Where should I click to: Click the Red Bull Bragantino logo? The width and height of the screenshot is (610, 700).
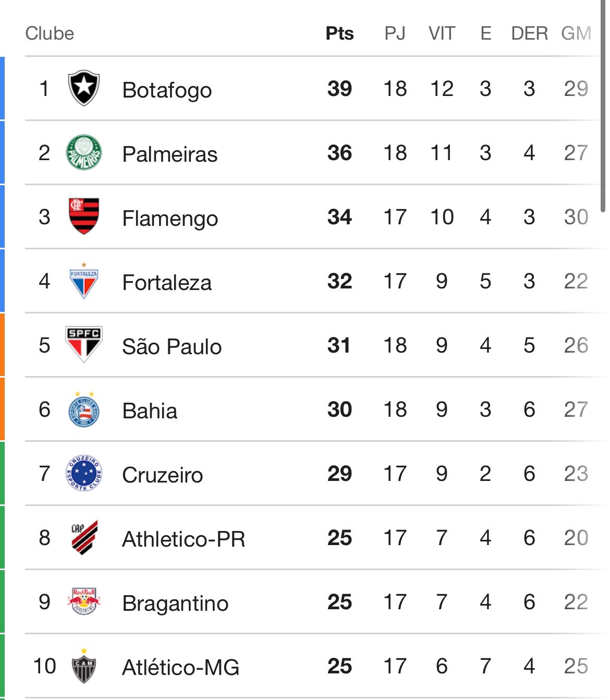tap(84, 601)
